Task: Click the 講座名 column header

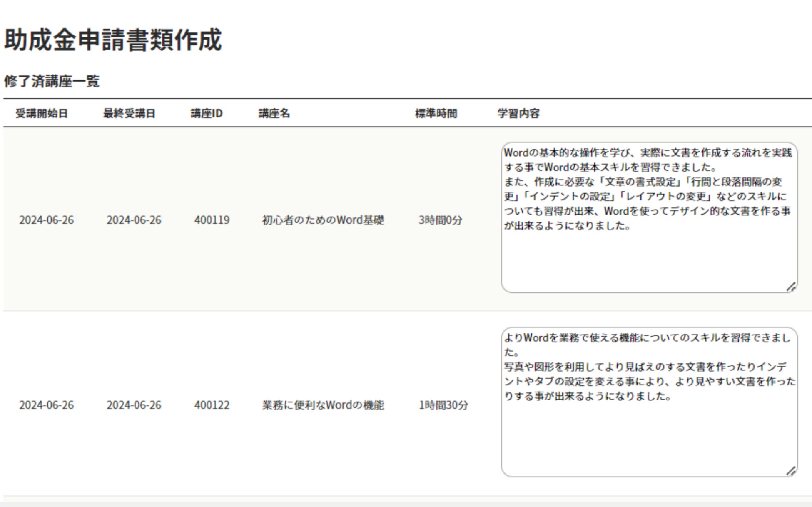Action: tap(274, 113)
